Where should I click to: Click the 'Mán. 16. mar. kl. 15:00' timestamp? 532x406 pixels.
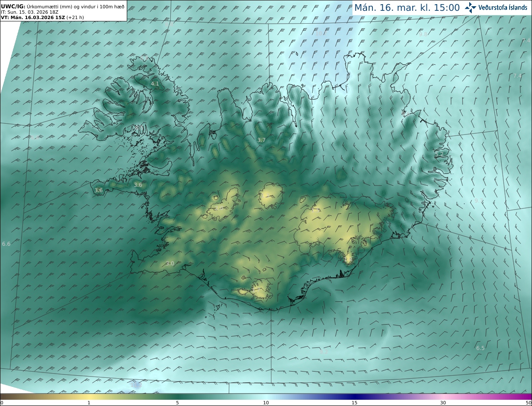[x=407, y=7]
